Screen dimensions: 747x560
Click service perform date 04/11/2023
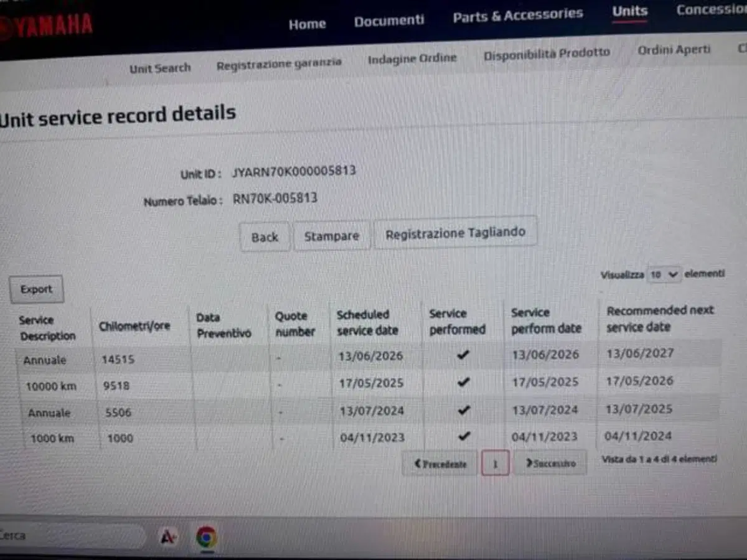click(x=545, y=437)
